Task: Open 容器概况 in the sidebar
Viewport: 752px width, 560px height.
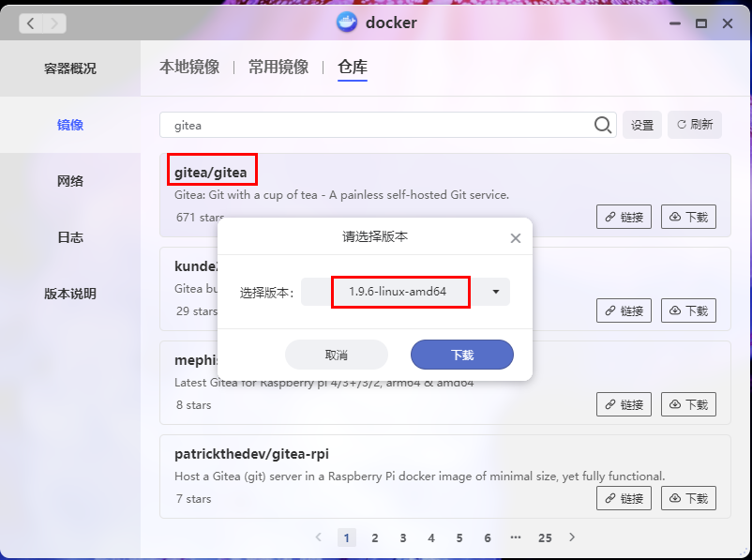Action: pos(70,68)
